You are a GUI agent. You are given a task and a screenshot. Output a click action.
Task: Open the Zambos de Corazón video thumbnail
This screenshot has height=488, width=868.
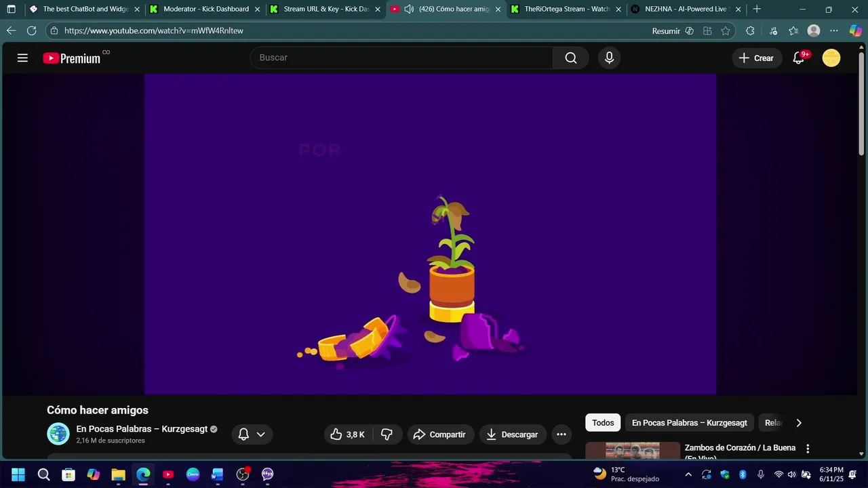[633, 451]
